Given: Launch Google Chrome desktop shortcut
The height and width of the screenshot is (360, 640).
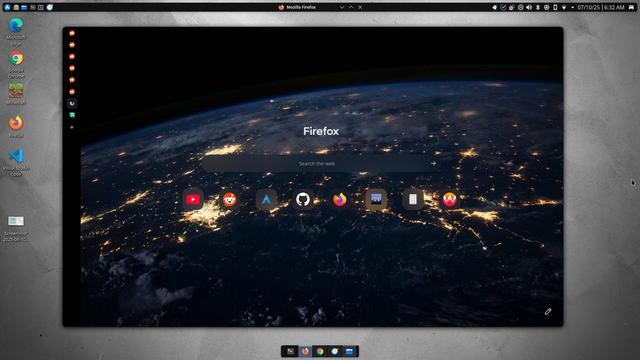Looking at the screenshot, I should click(x=16, y=64).
